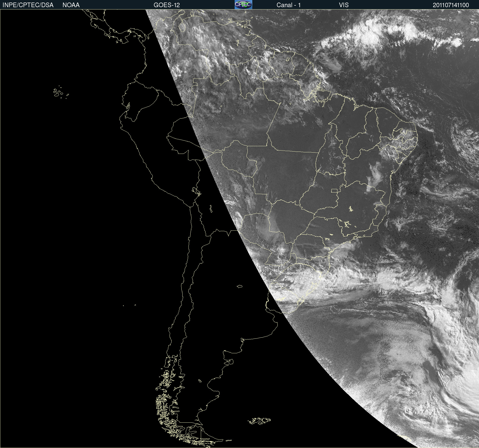
Task: Click the CPTEC logo in the header
Action: pyautogui.click(x=243, y=5)
